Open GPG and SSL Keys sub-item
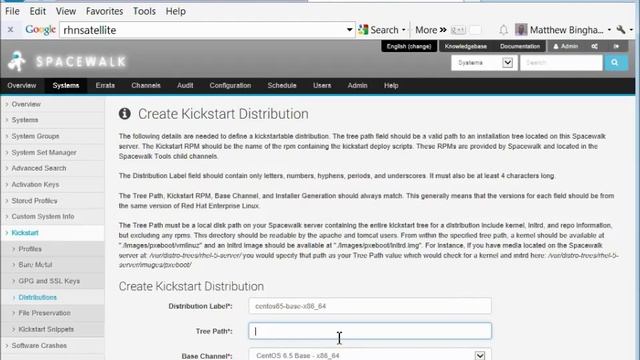Screen dimensions: 640x360 click(x=49, y=281)
